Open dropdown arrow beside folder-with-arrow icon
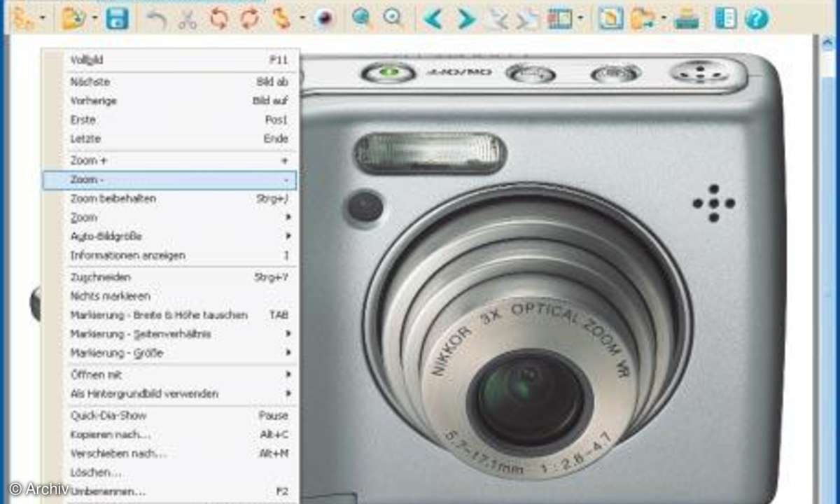Image resolution: width=840 pixels, height=504 pixels. (x=662, y=19)
